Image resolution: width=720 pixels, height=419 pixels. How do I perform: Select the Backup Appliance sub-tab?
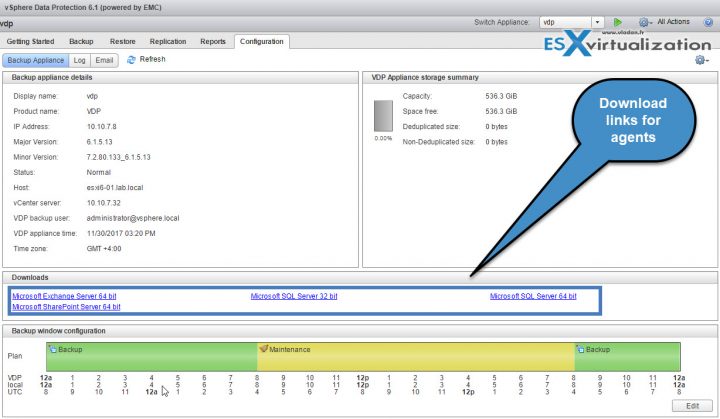pyautogui.click(x=36, y=60)
